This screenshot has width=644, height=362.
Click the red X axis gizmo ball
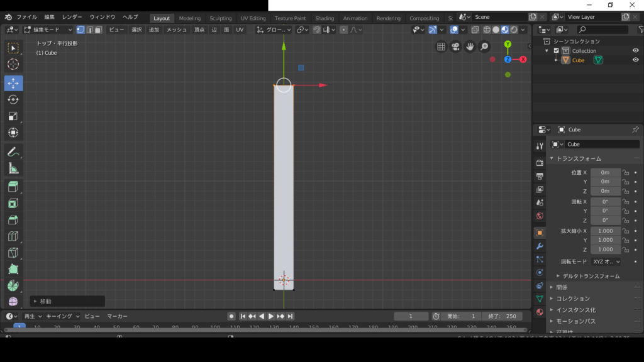pyautogui.click(x=523, y=59)
